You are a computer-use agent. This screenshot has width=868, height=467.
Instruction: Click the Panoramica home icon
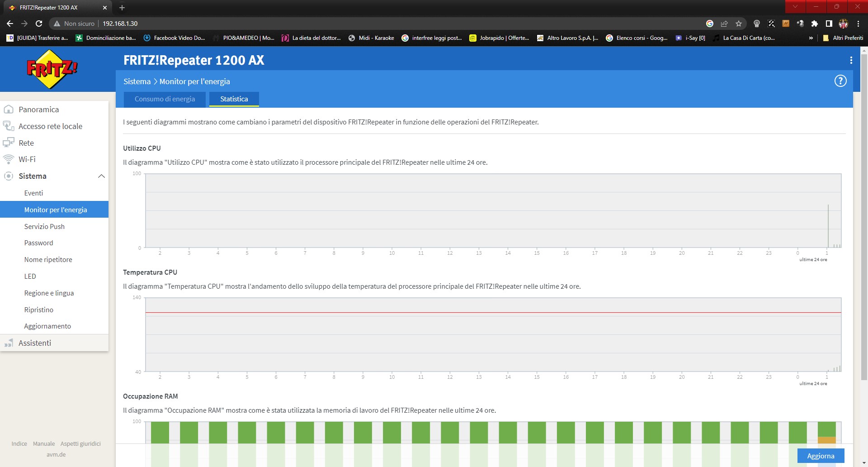coord(9,110)
